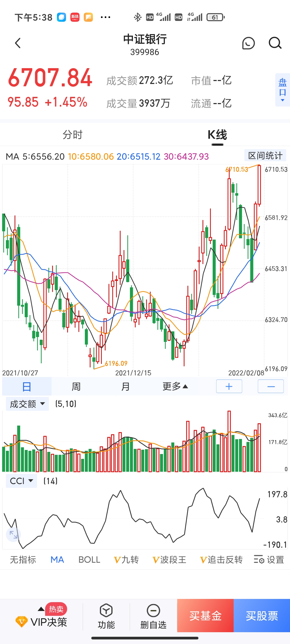This screenshot has height=644, width=290.
Task: Switch to the 周 weekly period
Action: point(76,387)
